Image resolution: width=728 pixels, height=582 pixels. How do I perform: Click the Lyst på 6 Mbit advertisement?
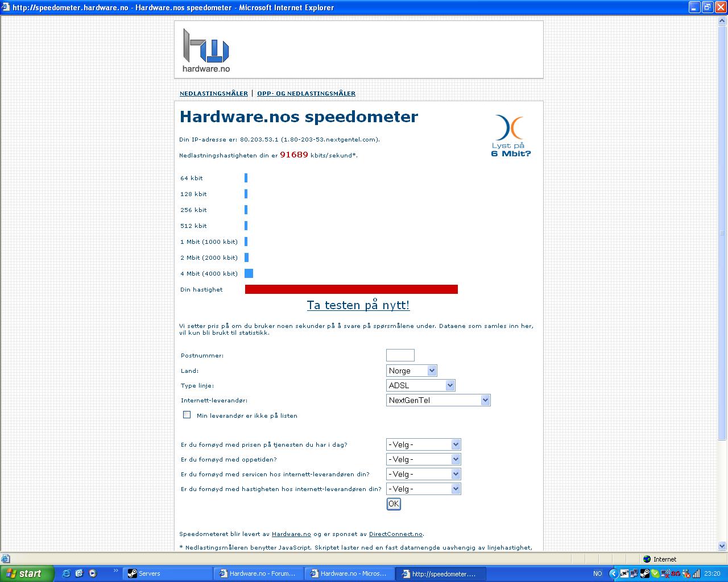(x=510, y=136)
